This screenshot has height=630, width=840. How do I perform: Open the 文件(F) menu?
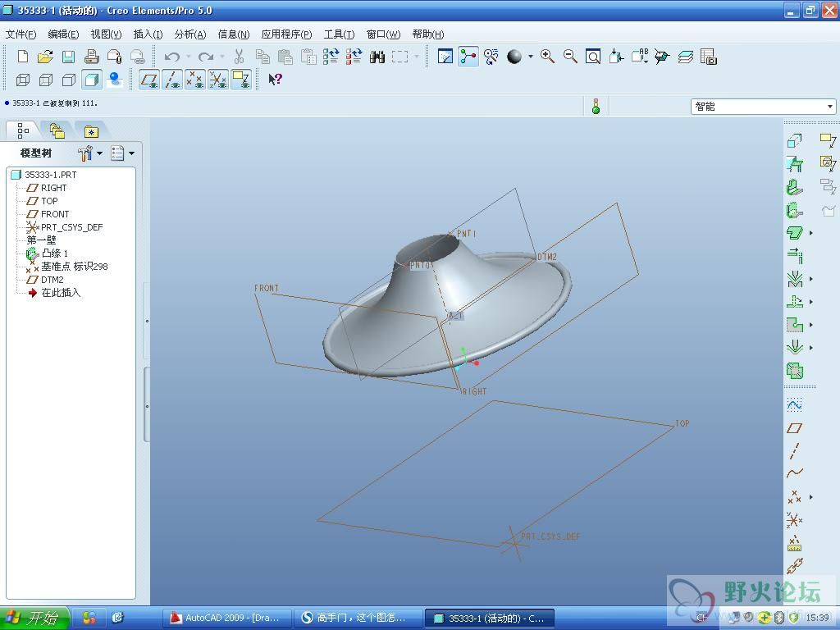click(x=21, y=34)
